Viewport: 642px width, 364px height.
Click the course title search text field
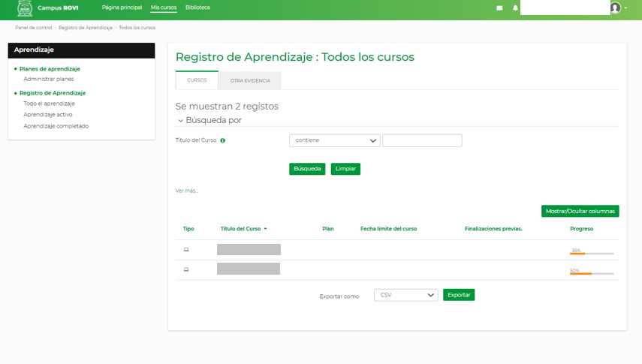tap(422, 140)
